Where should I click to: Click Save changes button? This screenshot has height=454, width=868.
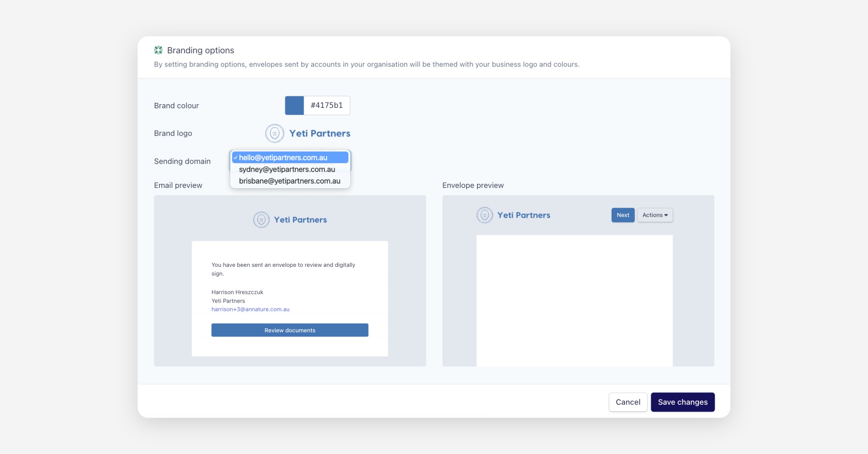click(682, 402)
